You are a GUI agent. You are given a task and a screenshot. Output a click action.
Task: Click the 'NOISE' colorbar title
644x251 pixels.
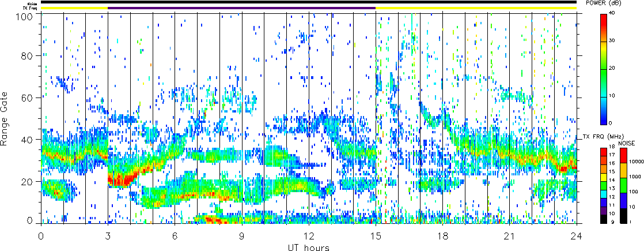pos(626,143)
